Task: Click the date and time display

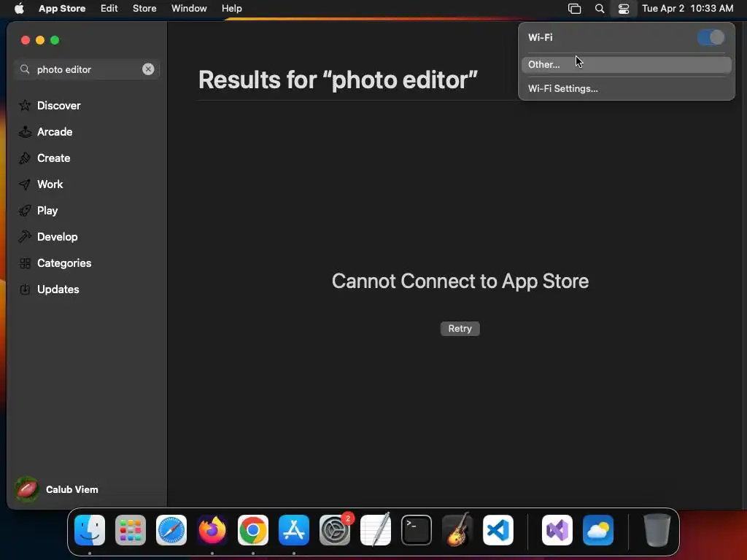Action: [687, 8]
